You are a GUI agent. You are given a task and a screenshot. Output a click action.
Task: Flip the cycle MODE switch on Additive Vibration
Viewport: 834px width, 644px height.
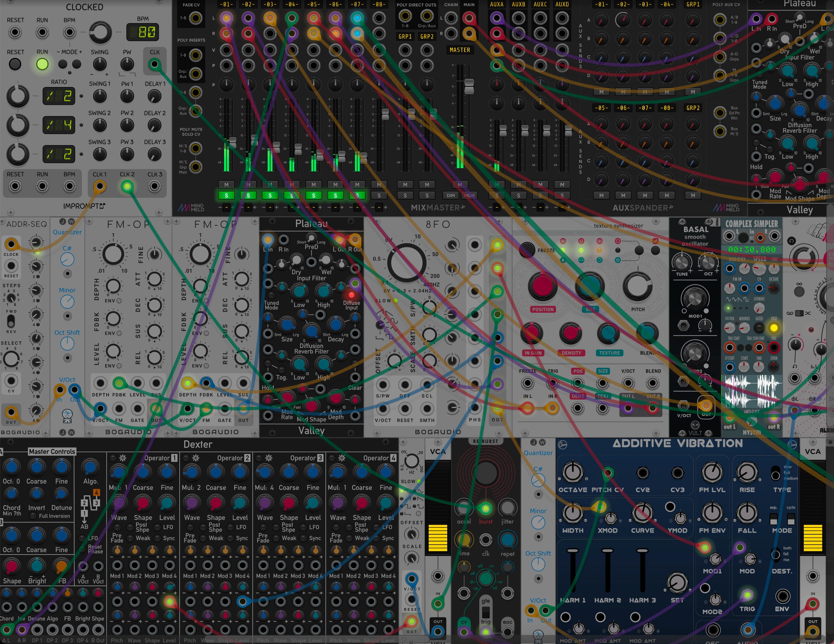pos(791,519)
